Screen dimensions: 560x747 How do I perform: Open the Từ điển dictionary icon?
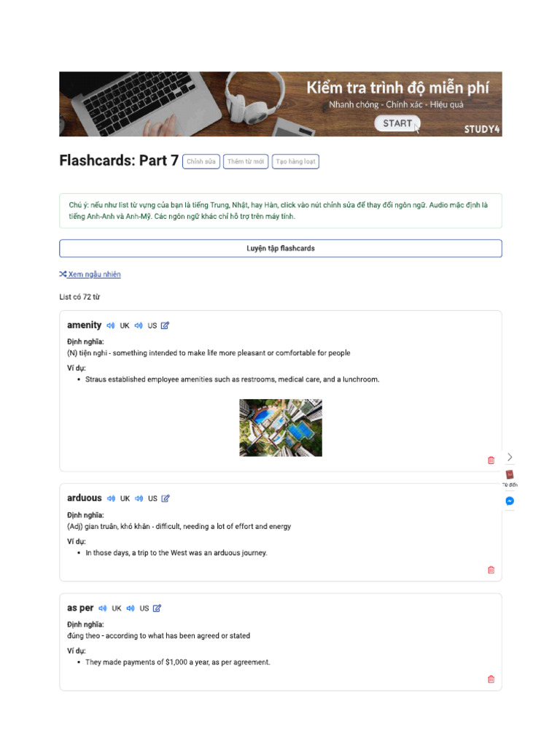click(510, 477)
